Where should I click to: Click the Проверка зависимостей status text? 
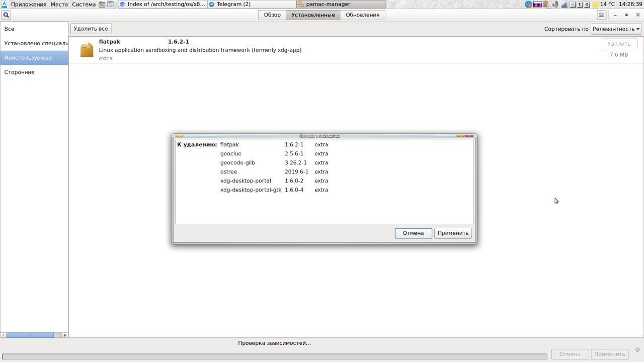(274, 343)
